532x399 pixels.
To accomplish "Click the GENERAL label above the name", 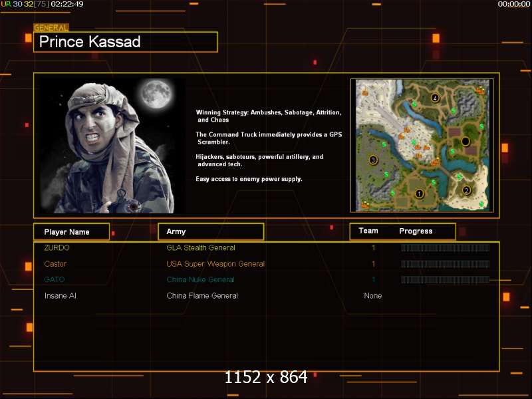I will (51, 27).
